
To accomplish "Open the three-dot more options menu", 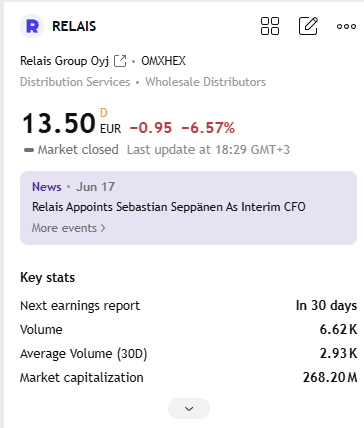I will [x=346, y=26].
